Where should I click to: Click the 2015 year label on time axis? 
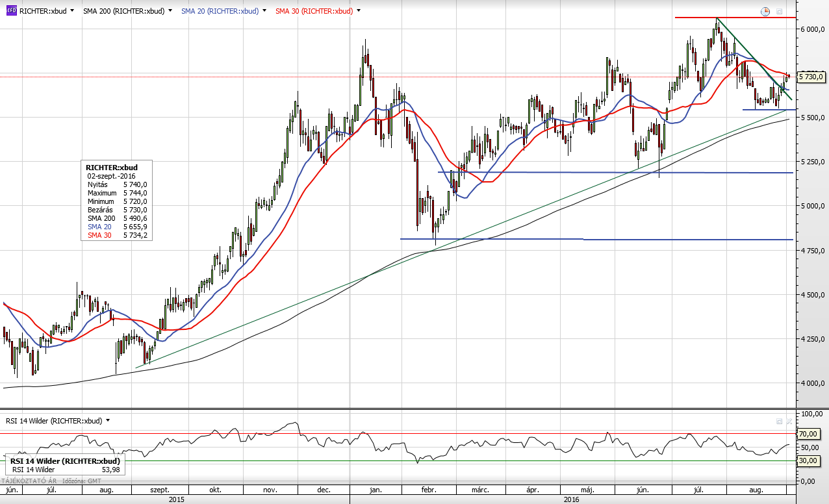point(175,499)
